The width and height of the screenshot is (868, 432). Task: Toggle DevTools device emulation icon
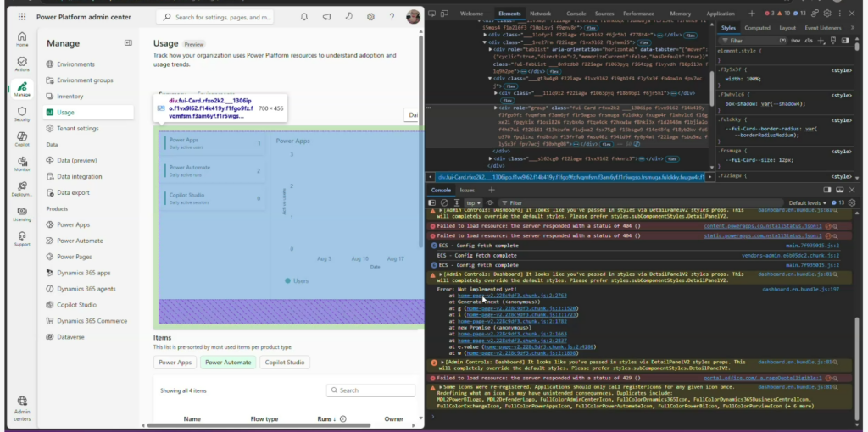[x=443, y=14]
